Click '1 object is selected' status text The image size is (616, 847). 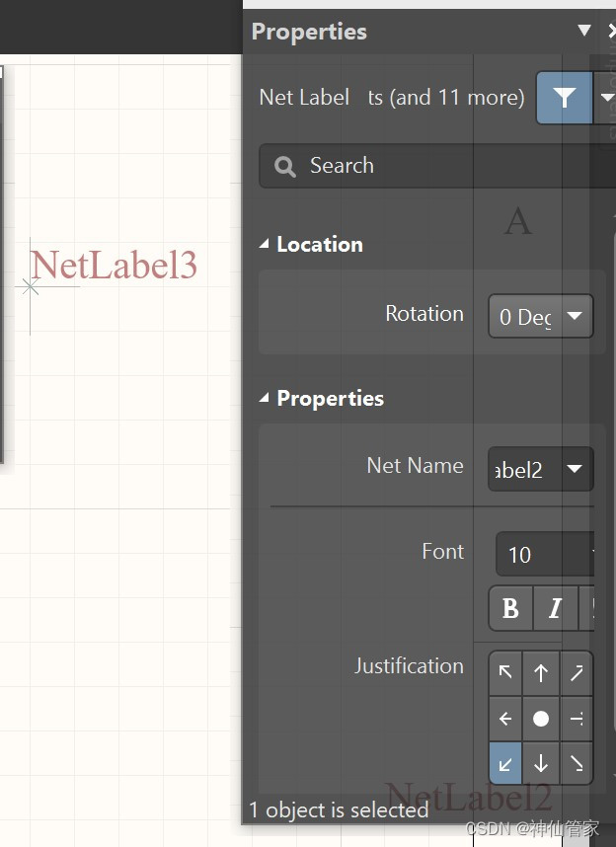click(x=339, y=809)
